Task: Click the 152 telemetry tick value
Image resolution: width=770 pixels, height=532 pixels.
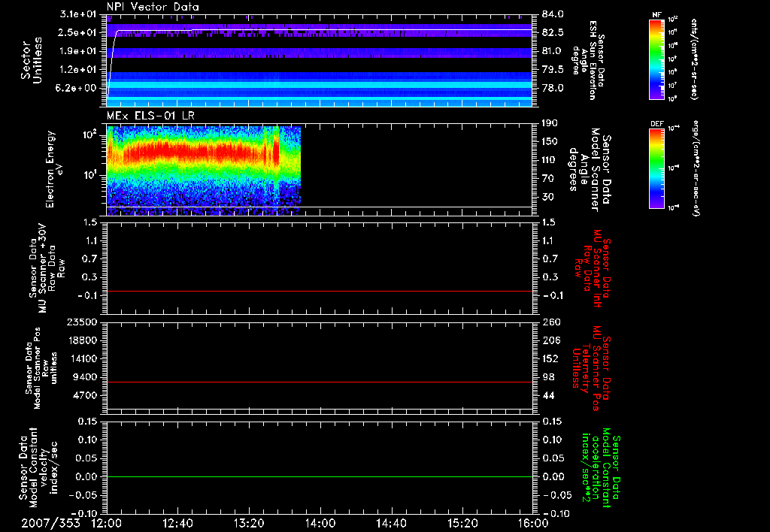Action: tap(550, 358)
